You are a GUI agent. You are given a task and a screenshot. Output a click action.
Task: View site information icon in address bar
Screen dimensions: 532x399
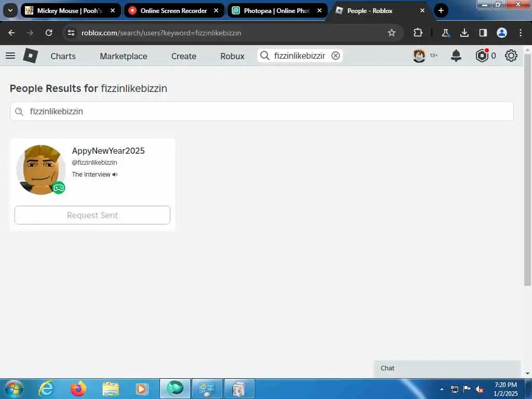tap(71, 33)
